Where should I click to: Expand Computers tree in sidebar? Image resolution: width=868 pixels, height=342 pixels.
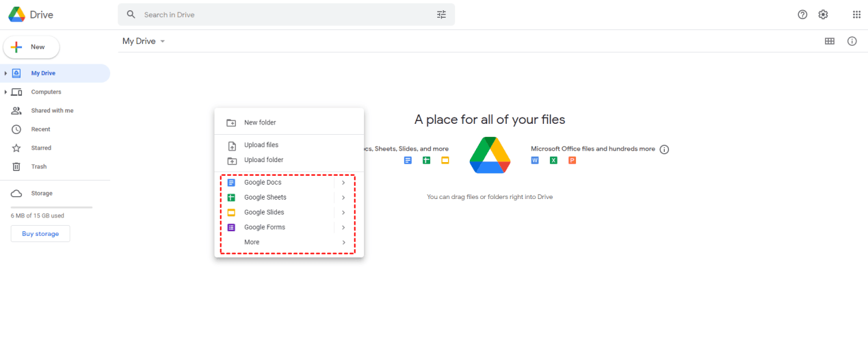[5, 92]
